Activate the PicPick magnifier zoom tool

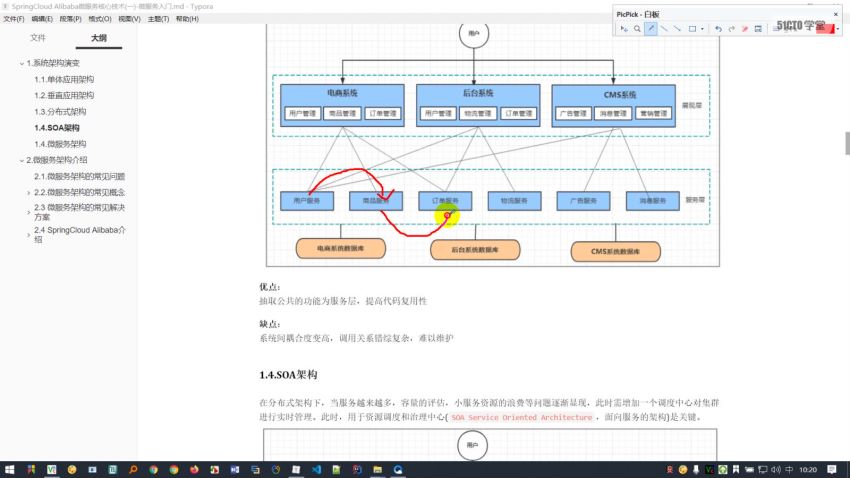[638, 29]
